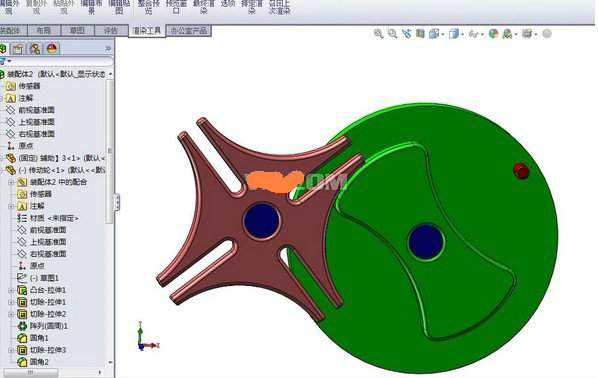Click the tree horizontal scrollbar thumb
This screenshot has height=378, width=598.
(31, 372)
